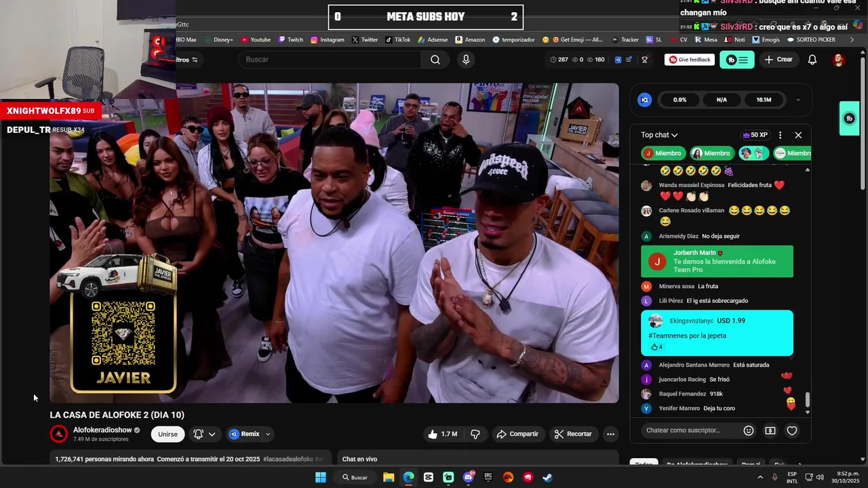Select first Miembro chip in chat header

(x=663, y=153)
